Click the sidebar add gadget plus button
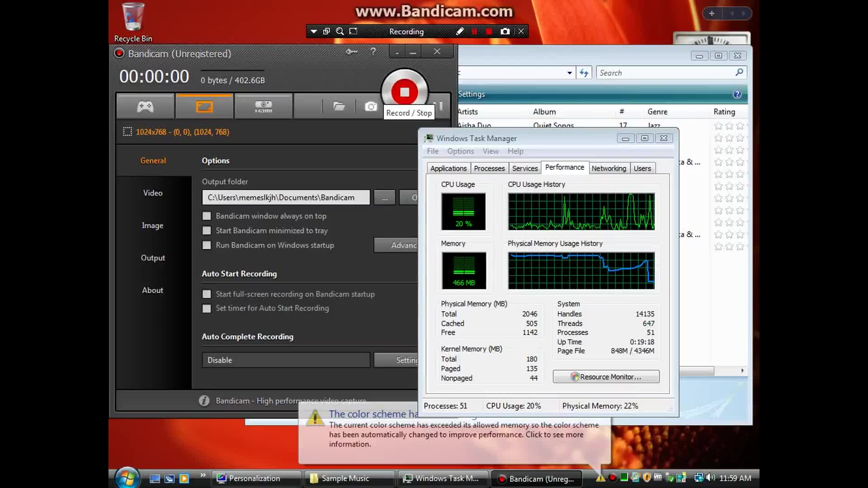The image size is (868, 488). pyautogui.click(x=712, y=13)
